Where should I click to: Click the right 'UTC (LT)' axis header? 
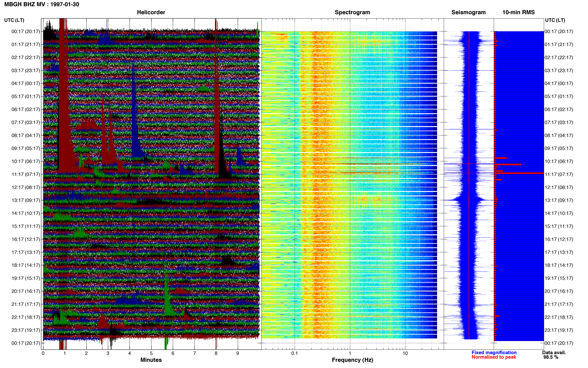click(x=555, y=20)
